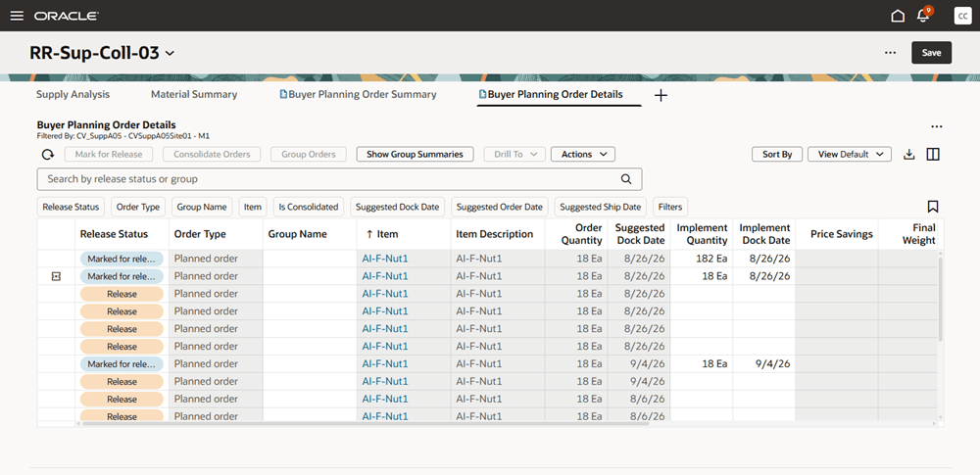Click the 9/4/26 implement dock date cell
980x475 pixels.
click(764, 363)
